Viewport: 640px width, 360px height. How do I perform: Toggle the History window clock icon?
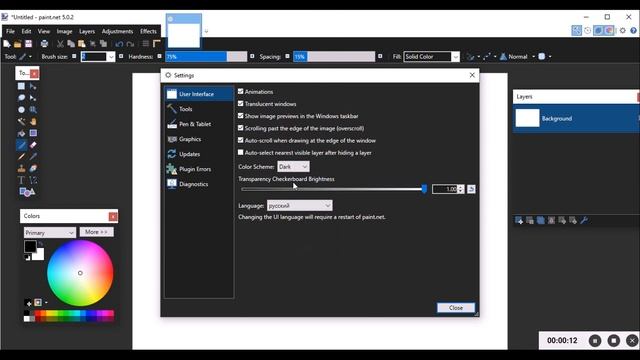(x=587, y=31)
